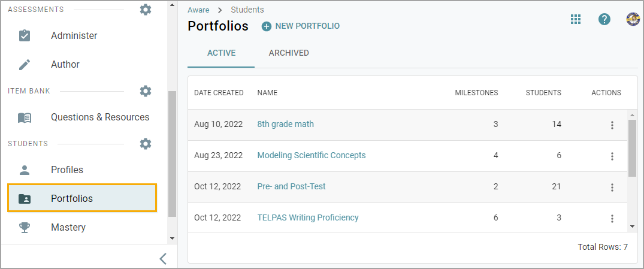Open actions menu for TELPAS Writing Proficiency
The image size is (644, 269).
coord(612,219)
